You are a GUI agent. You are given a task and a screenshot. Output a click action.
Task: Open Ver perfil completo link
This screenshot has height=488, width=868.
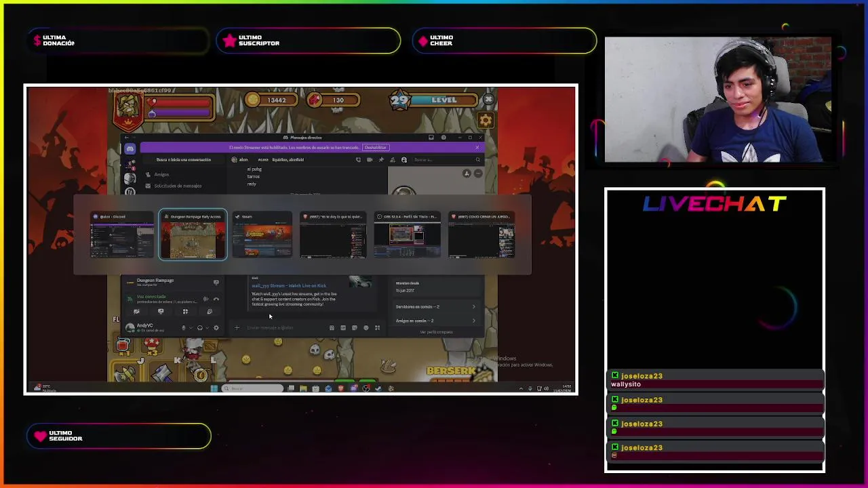[x=436, y=332]
